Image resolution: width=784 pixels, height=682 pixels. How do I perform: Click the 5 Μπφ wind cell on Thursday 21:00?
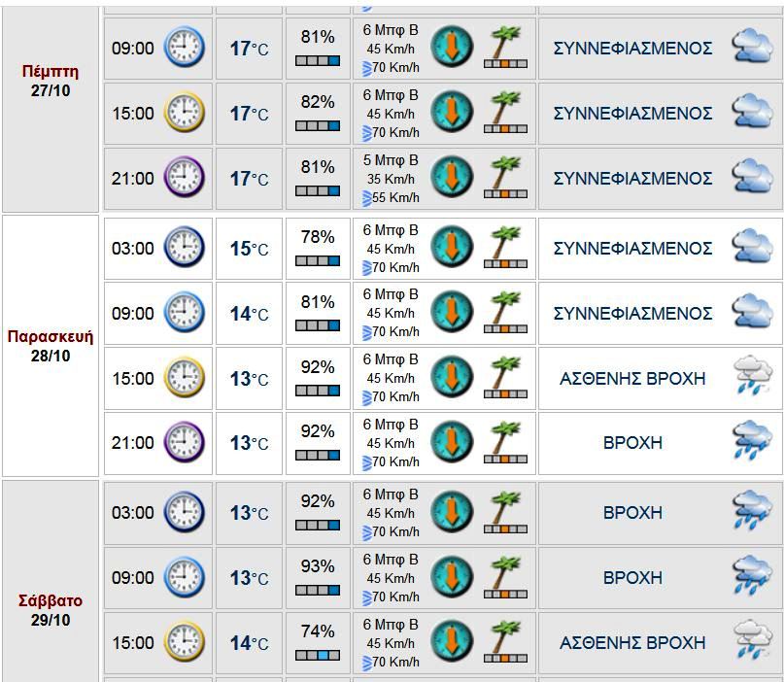(x=391, y=178)
